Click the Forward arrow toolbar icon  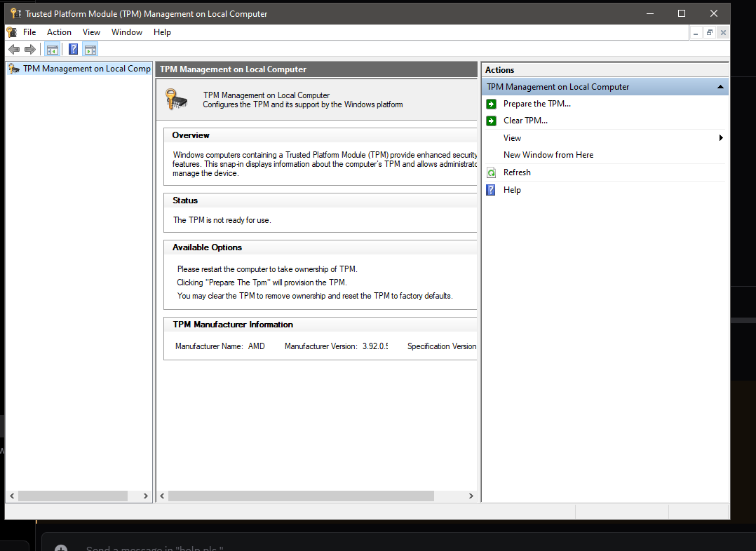[30, 49]
